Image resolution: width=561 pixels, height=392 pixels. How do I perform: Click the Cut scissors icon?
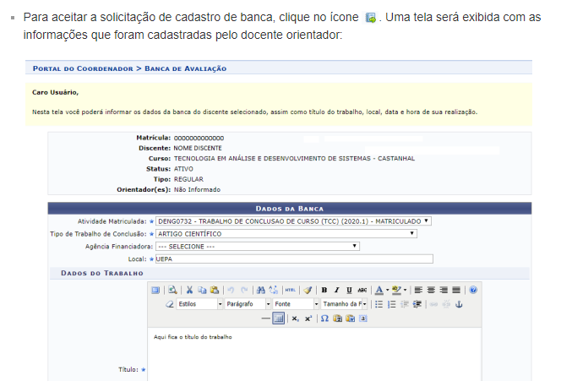[x=190, y=290]
